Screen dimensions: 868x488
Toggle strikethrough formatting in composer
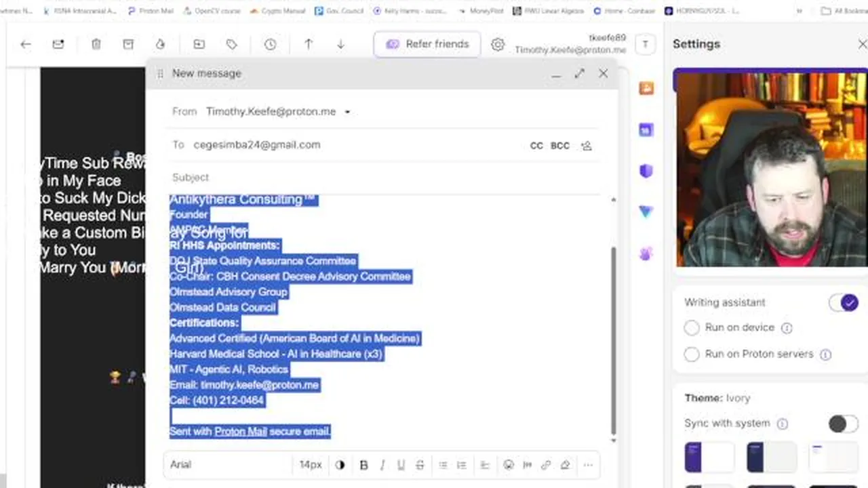click(x=420, y=465)
